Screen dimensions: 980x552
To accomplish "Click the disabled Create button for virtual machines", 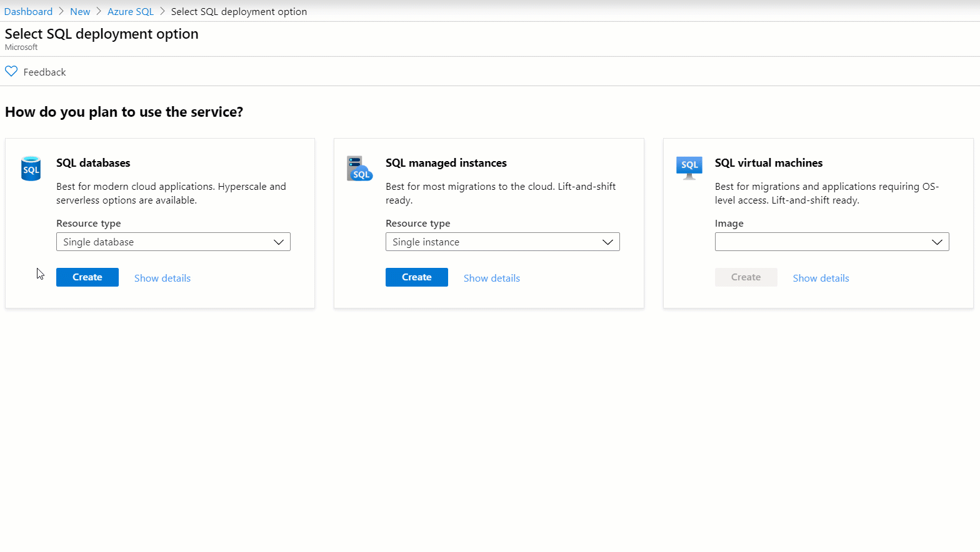I will coord(746,277).
